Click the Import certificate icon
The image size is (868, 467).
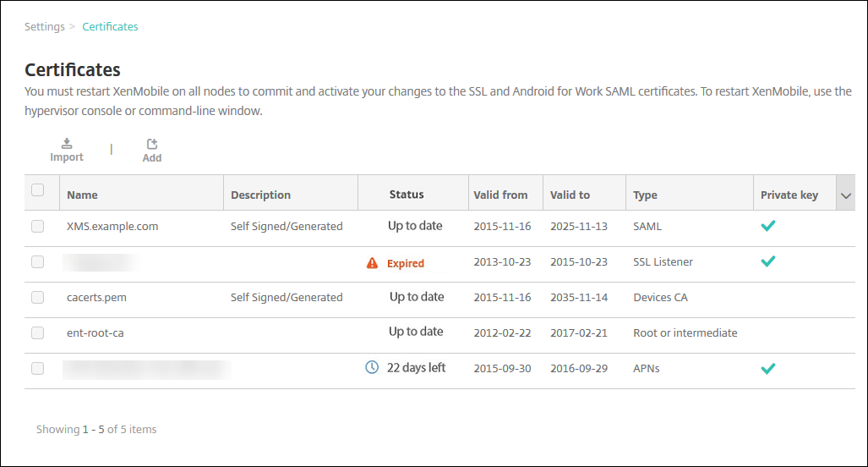coord(67,144)
